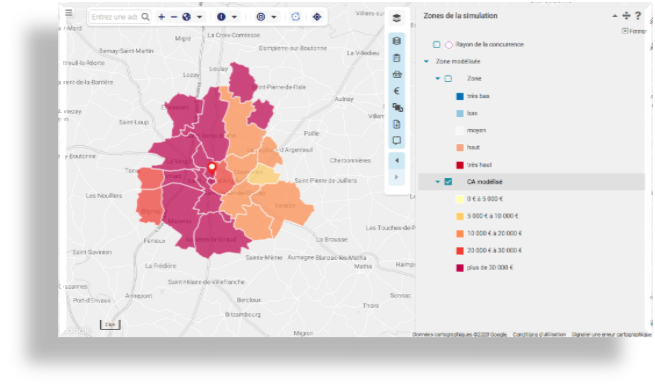Open the info icon dropdown arrow
655x390 pixels.
point(234,17)
